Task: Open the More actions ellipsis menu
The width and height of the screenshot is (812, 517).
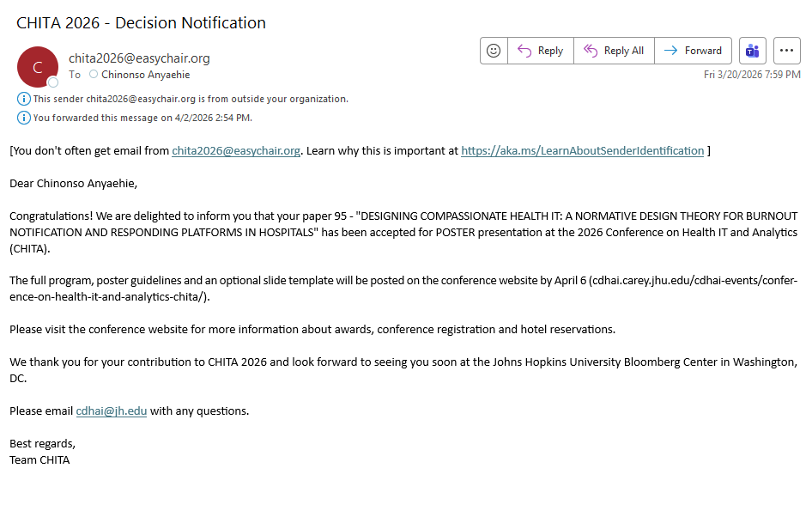Action: (787, 51)
